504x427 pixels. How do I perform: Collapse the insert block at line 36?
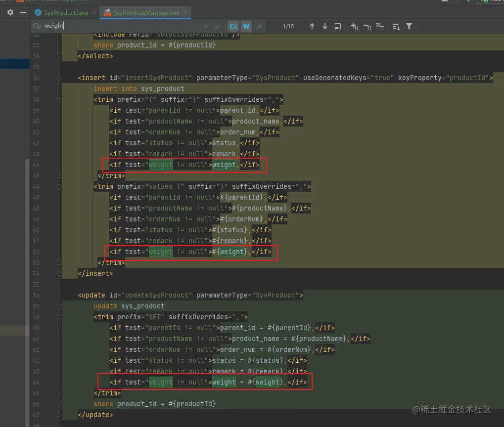pyautogui.click(x=59, y=78)
